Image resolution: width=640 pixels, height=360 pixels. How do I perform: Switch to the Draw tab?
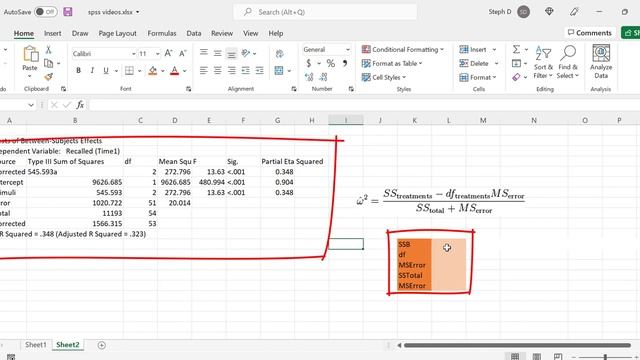click(80, 33)
